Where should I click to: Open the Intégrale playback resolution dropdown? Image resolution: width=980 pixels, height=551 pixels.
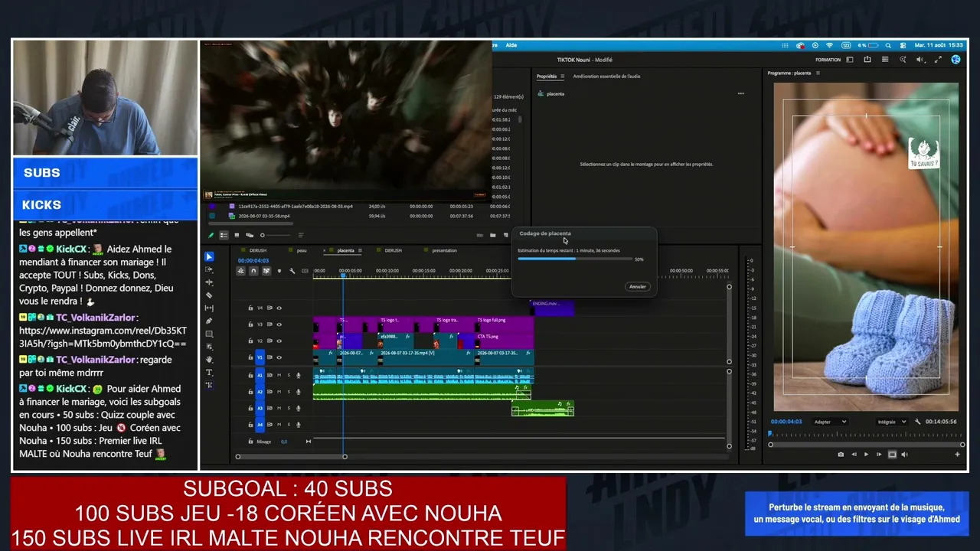892,422
